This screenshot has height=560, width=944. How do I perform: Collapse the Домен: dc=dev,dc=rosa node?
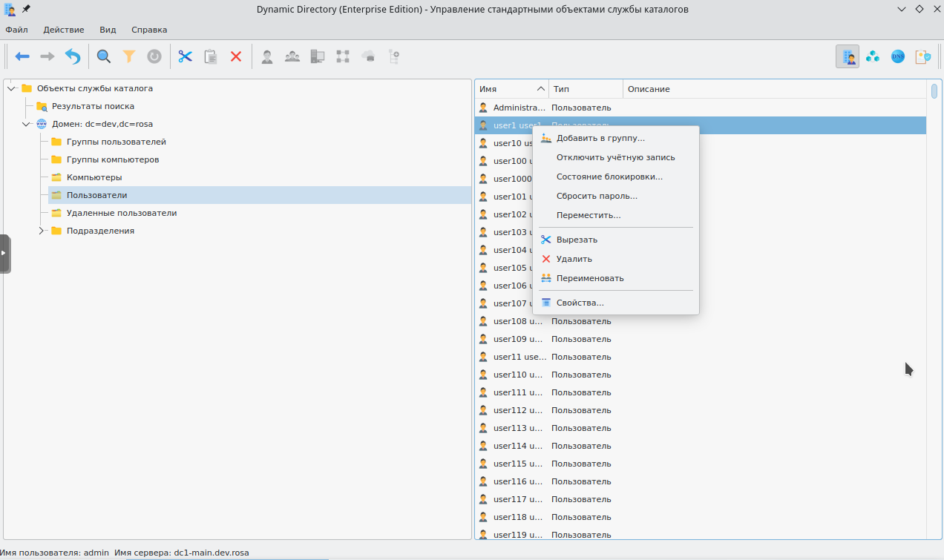pyautogui.click(x=27, y=124)
